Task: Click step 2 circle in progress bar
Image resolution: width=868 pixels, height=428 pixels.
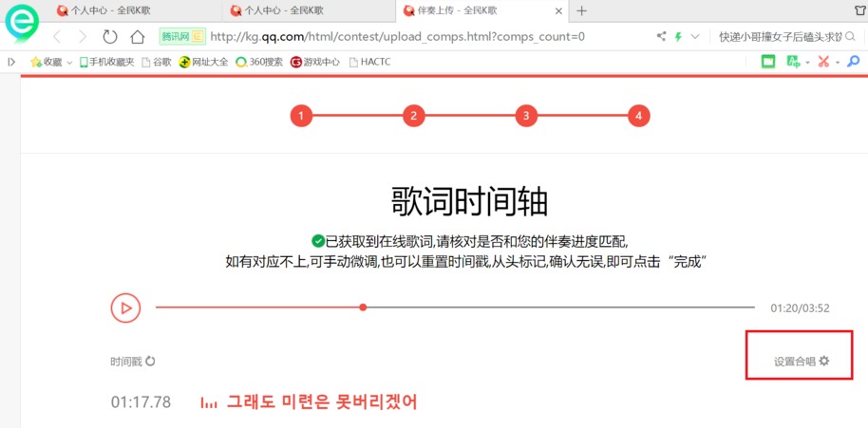Action: tap(413, 116)
